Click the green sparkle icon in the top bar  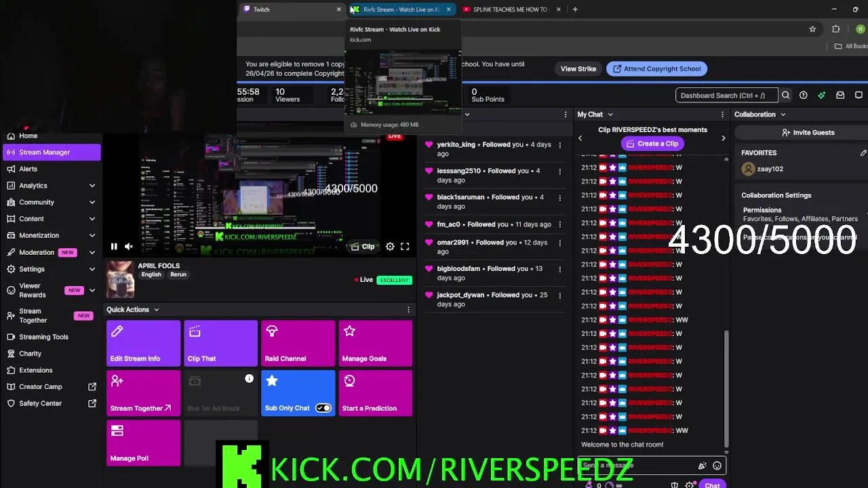click(821, 96)
